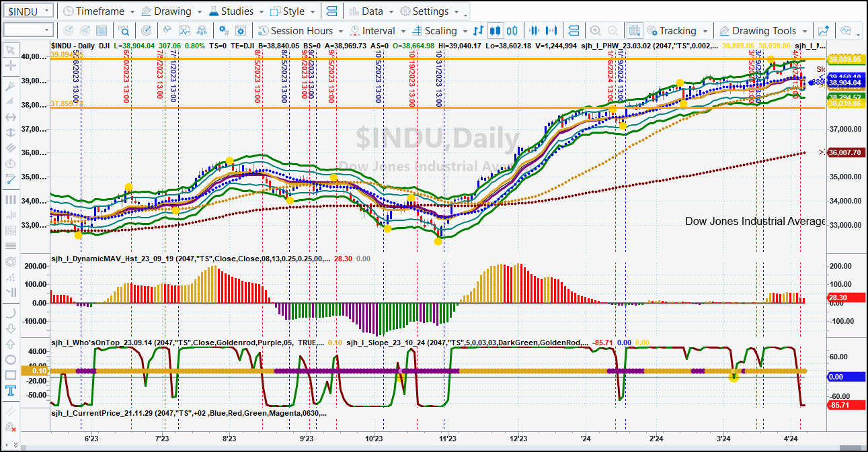Viewport: 868px width, 452px height.
Task: Open the symbol $INDU combo box
Action: pos(28,11)
